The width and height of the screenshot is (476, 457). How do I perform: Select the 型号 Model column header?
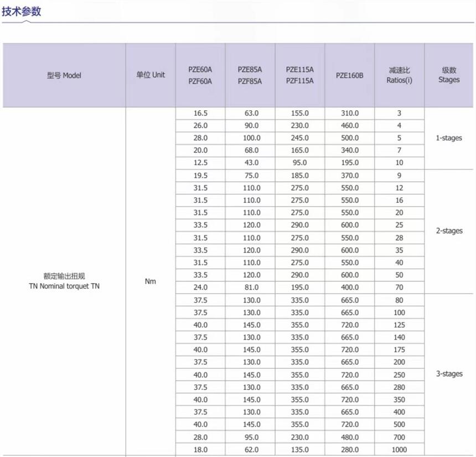point(64,75)
